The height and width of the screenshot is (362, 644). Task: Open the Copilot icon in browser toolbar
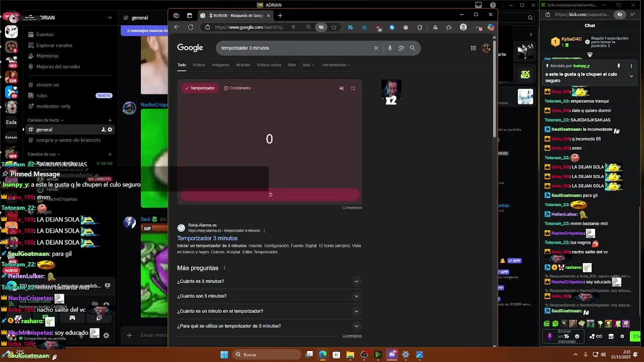(x=491, y=27)
